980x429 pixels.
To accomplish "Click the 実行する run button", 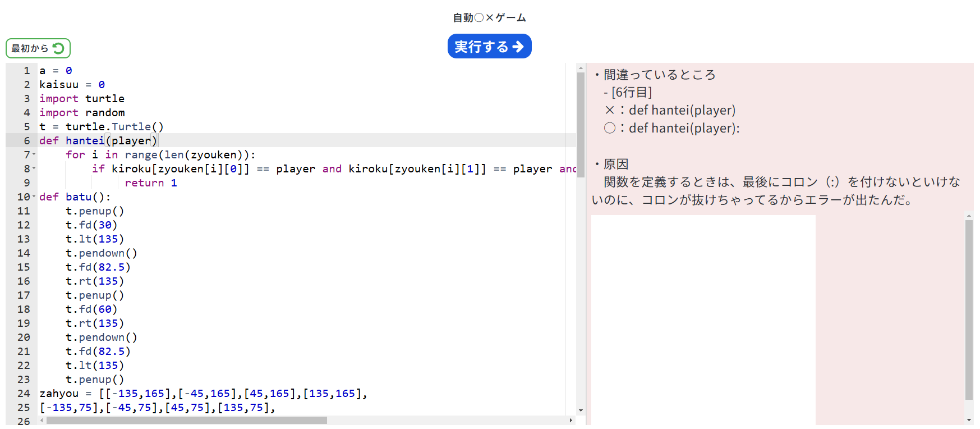I will 489,46.
